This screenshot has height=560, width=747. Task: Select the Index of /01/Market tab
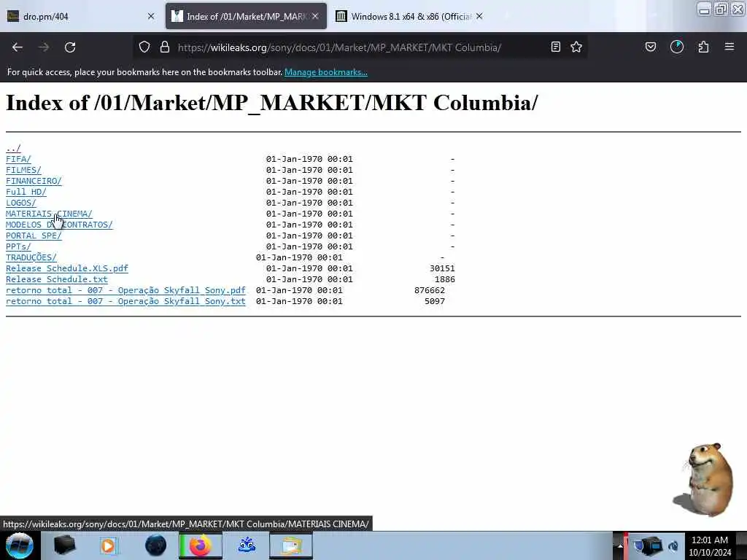point(246,16)
